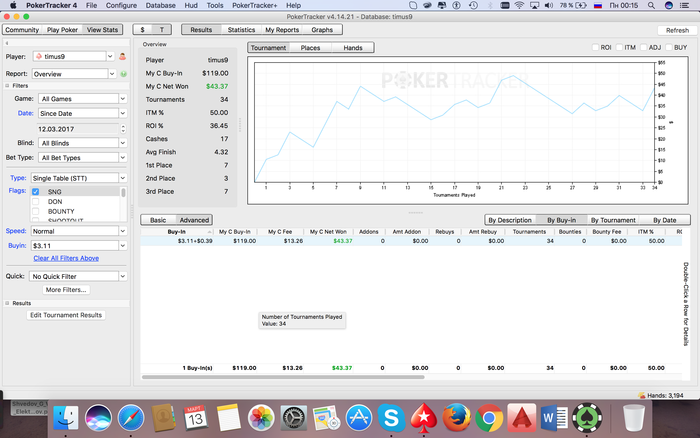
Task: Enable the ADJ graph checkbox
Action: tap(643, 47)
